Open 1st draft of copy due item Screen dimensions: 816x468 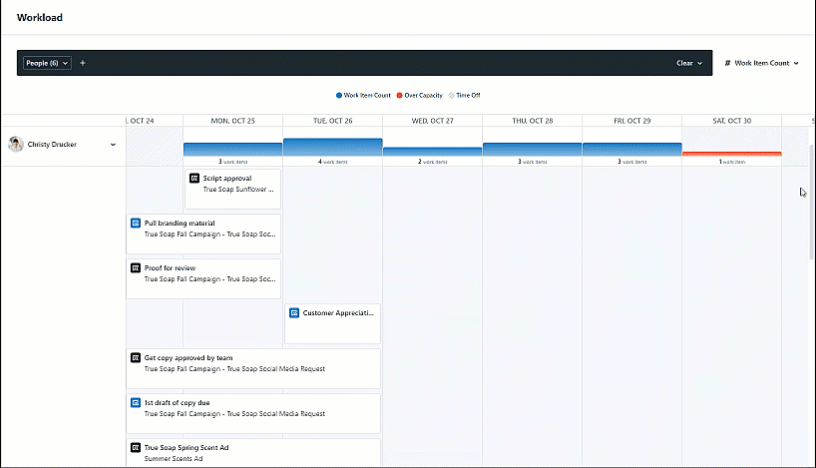tap(253, 413)
